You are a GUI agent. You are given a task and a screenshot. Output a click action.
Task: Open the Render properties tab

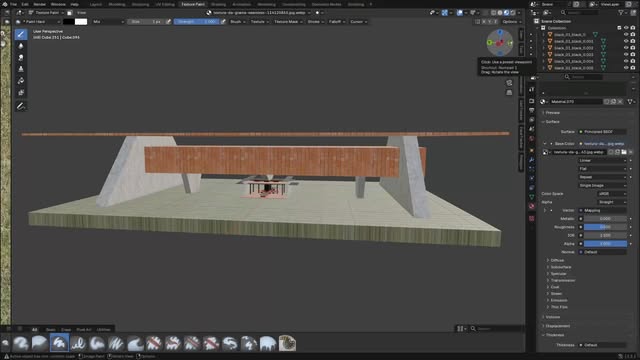point(531,101)
